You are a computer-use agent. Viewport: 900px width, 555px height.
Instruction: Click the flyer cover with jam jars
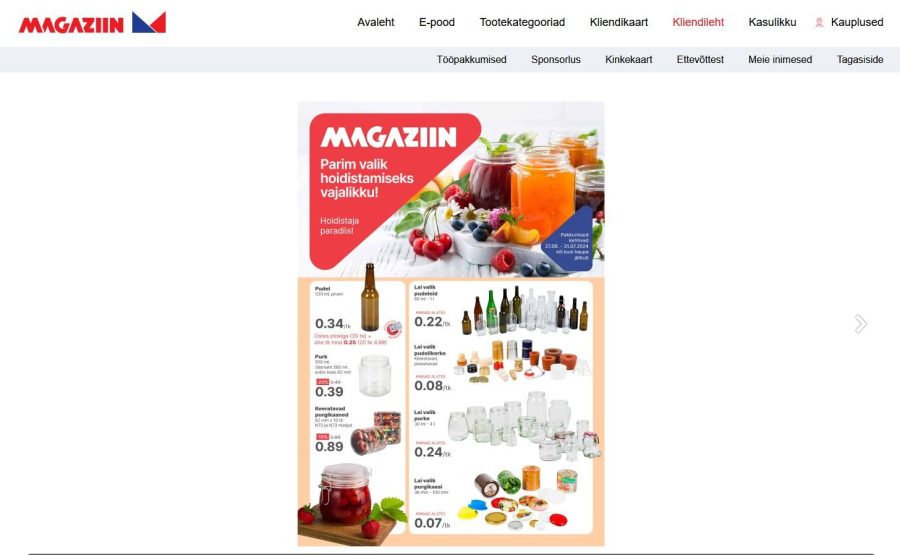(x=451, y=189)
